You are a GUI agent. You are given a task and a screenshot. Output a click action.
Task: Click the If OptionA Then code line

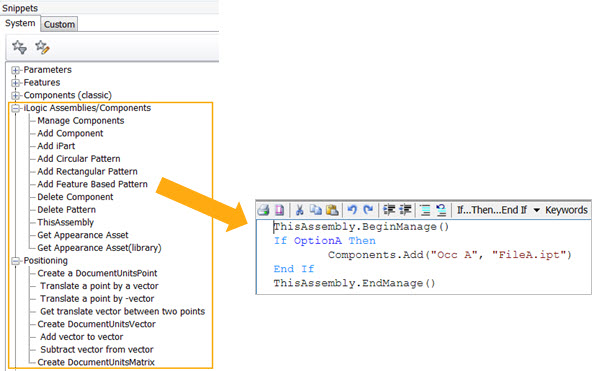(325, 241)
